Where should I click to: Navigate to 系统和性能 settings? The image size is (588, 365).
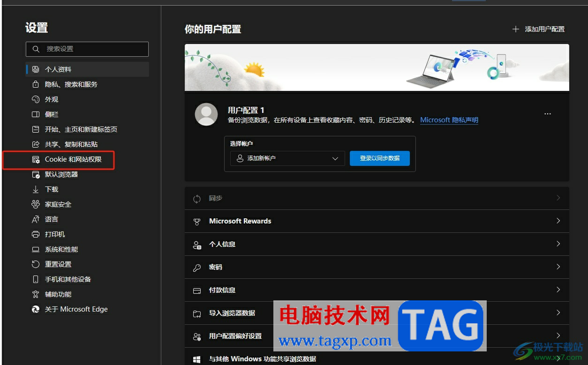tap(87, 249)
